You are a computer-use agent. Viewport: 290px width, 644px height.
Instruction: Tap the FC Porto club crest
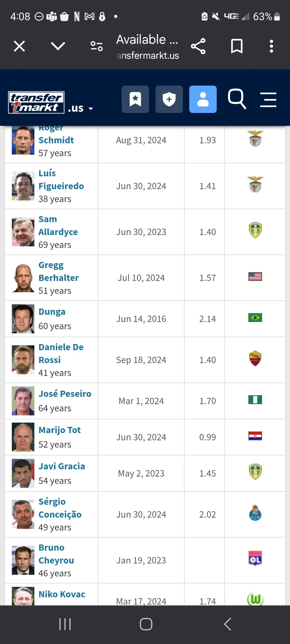[255, 513]
